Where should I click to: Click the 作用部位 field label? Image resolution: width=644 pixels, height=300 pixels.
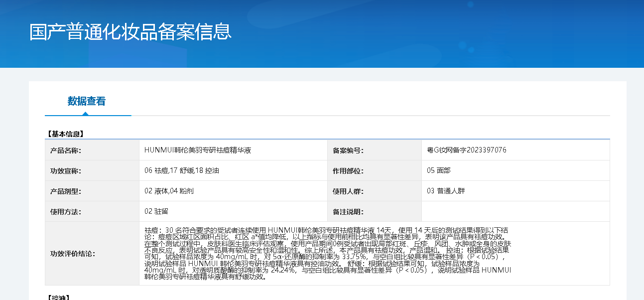tap(348, 171)
